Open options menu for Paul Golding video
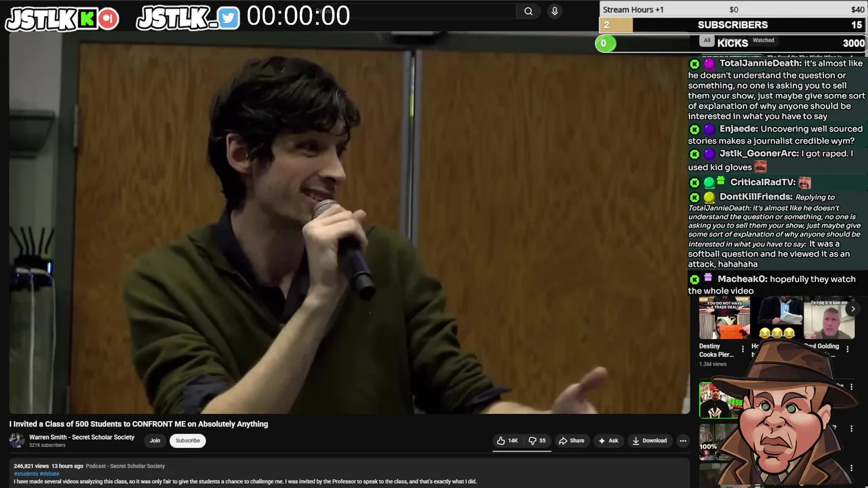 tap(847, 350)
